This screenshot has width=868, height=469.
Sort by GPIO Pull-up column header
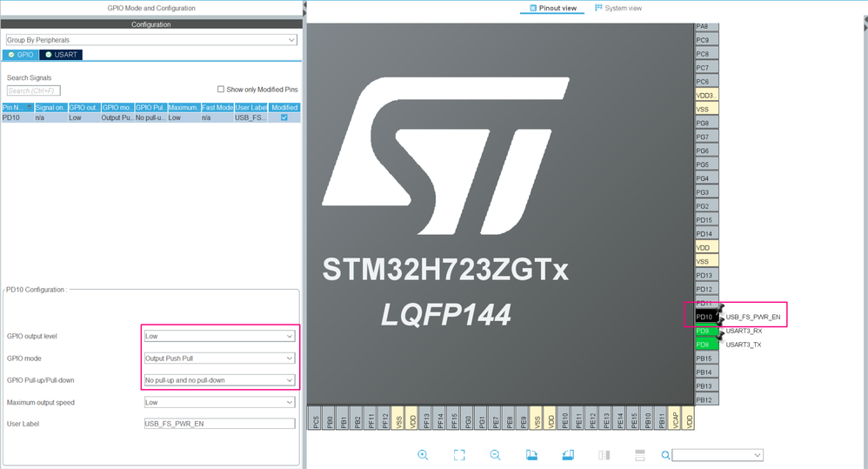(150, 107)
